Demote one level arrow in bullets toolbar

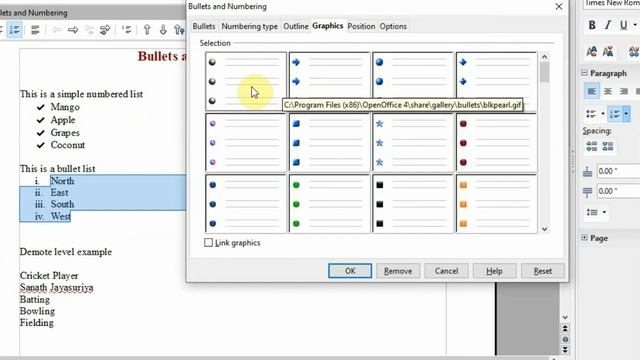73,29
